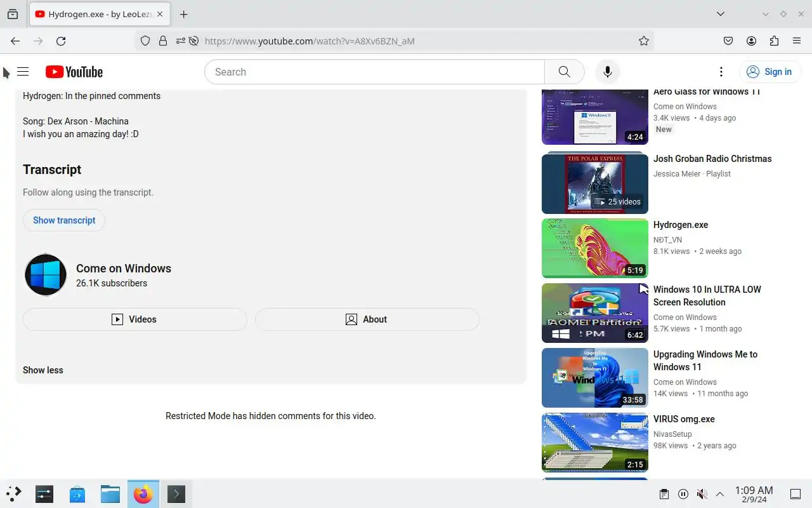Show the video transcript
Viewport: 812px width, 508px height.
coord(64,220)
